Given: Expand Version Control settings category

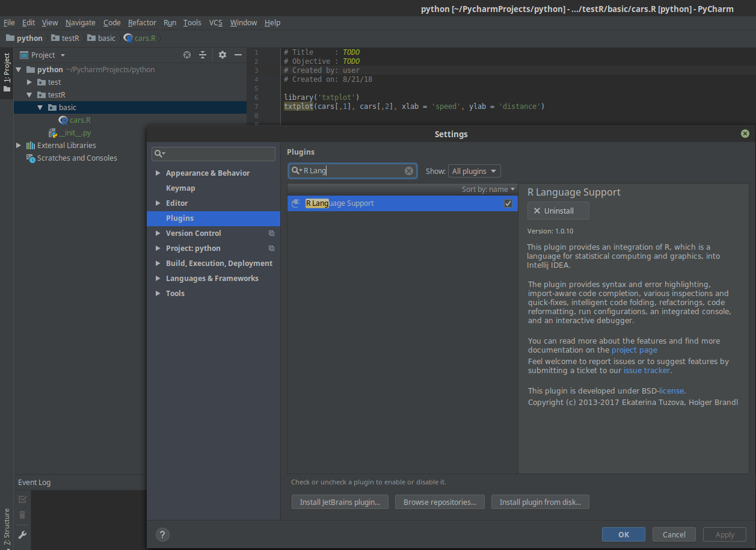Looking at the screenshot, I should [x=158, y=233].
